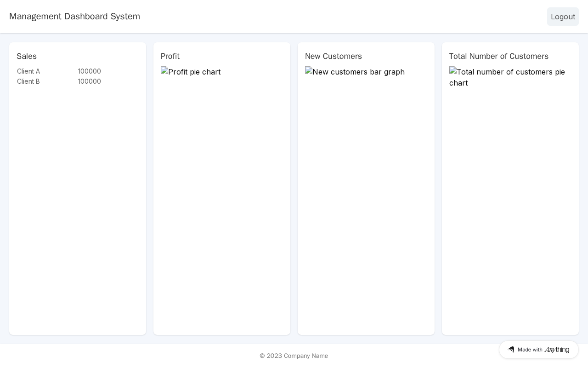Click the Anything wordmark in the badge
Image resolution: width=588 pixels, height=368 pixels.
[x=557, y=350]
